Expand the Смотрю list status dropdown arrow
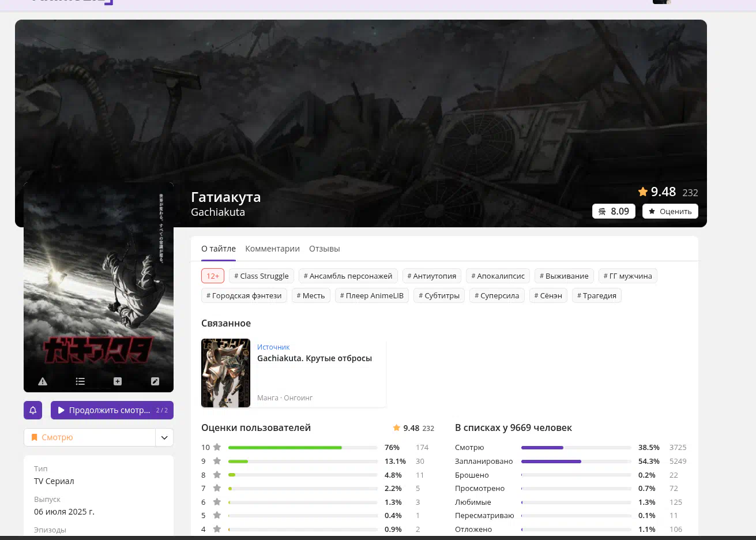Screen dimensions: 756x540 pyautogui.click(x=164, y=437)
